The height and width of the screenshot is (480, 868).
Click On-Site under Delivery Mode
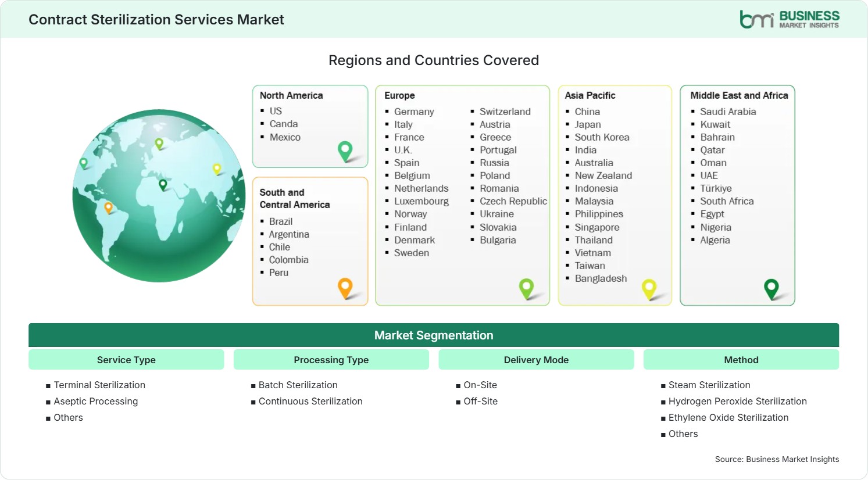[x=480, y=385]
